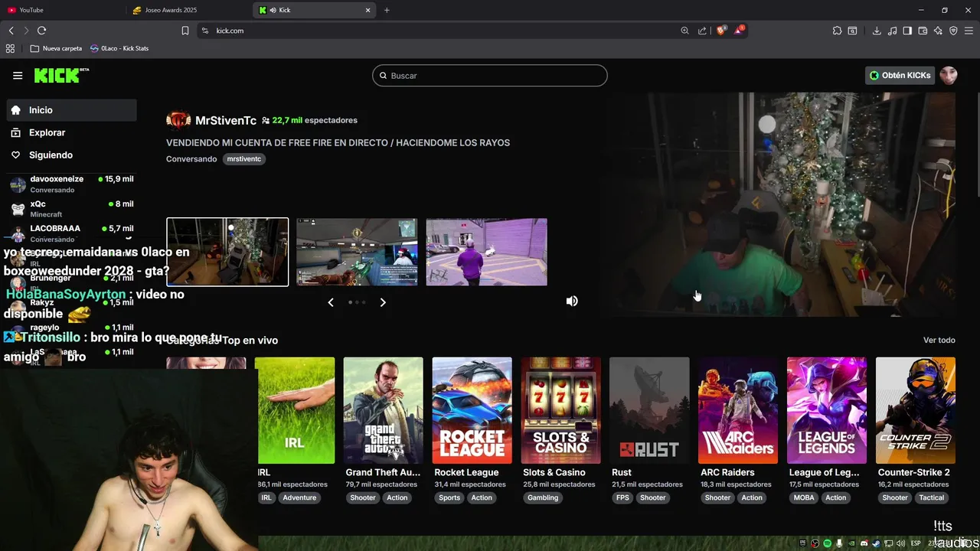Open the site information icon beside kick.com
The width and height of the screenshot is (980, 551).
coord(204,31)
